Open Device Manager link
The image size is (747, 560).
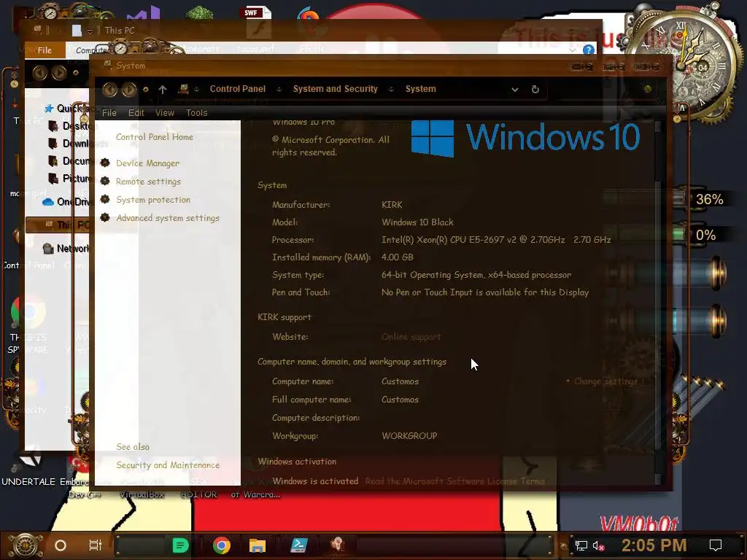click(x=147, y=163)
